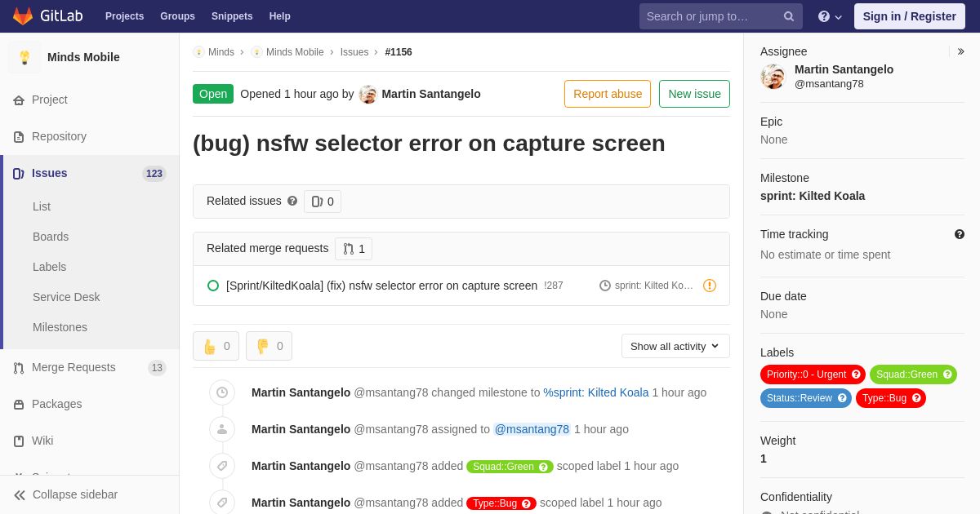Viewport: 980px width, 514px height.
Task: Click Martin Santangelo author name link
Action: pyautogui.click(x=431, y=94)
